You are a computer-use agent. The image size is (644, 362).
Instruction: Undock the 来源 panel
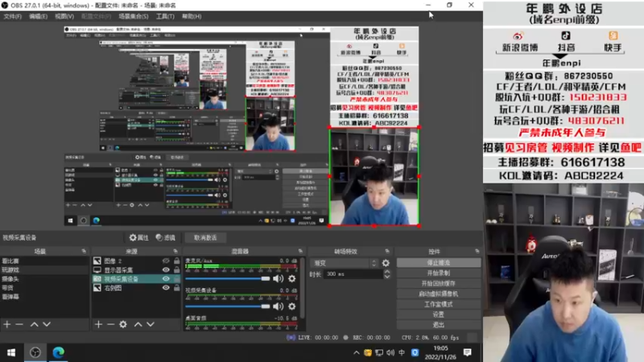click(175, 251)
